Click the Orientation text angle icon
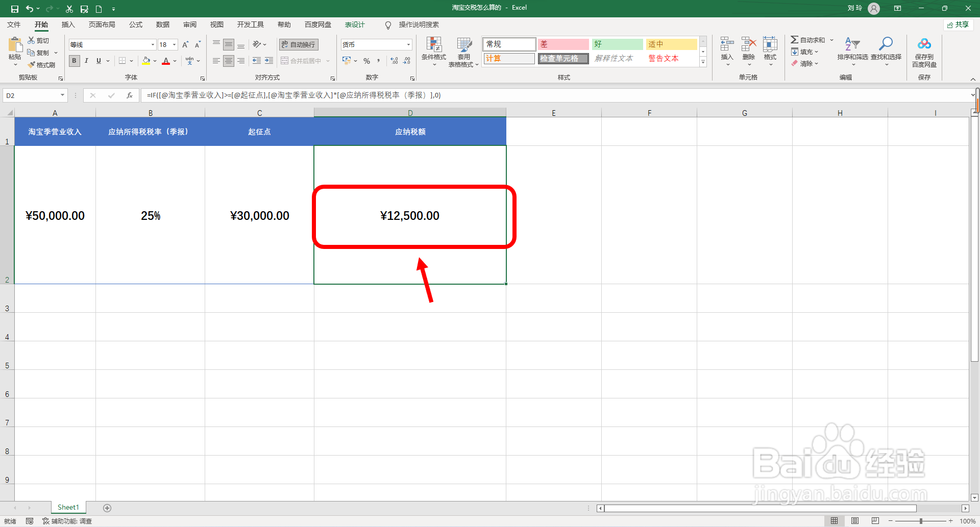 [x=257, y=44]
